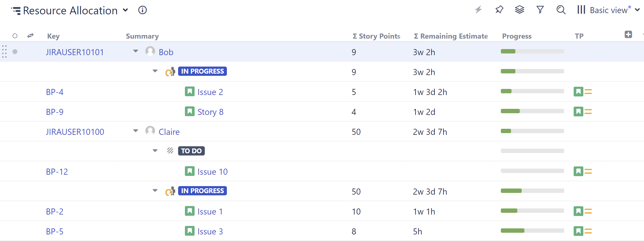644x241 pixels.
Task: Open the BP-12 issue key link
Action: point(57,172)
